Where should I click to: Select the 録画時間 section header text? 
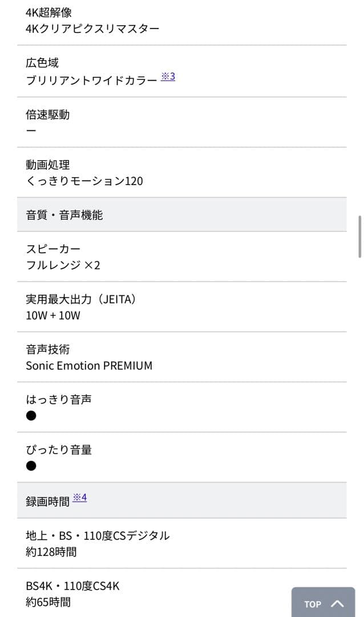click(x=47, y=501)
